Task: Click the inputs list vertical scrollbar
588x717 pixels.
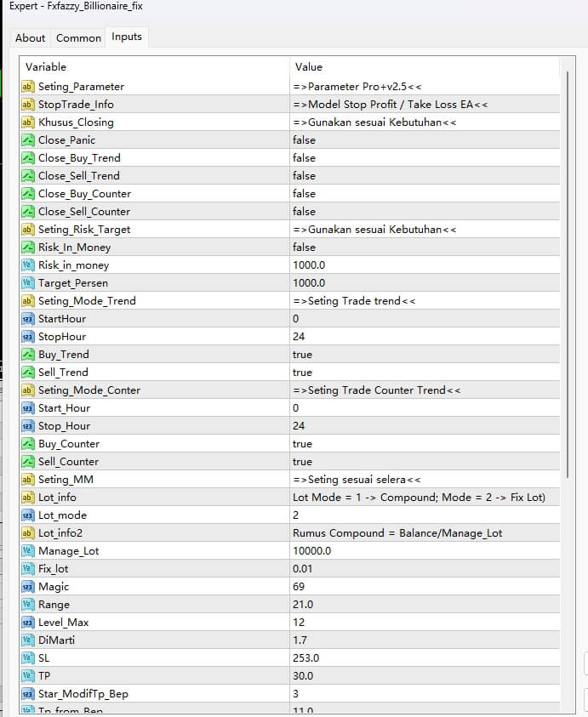Action: tap(568, 272)
